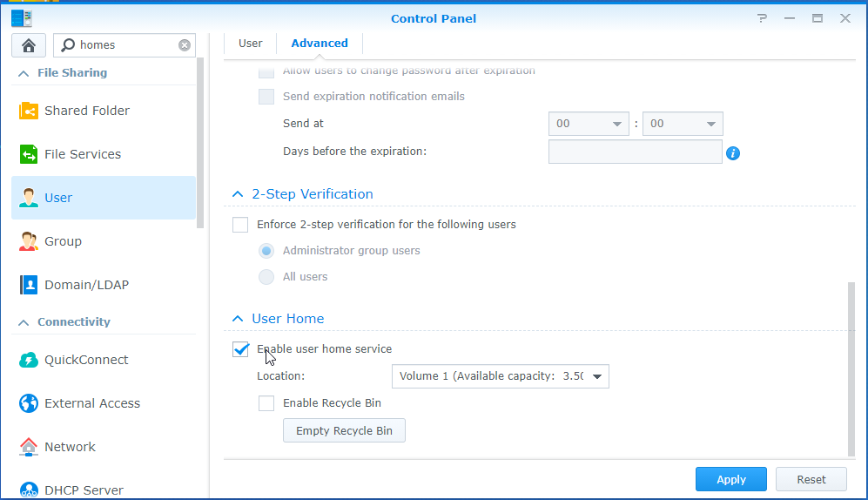868x500 pixels.
Task: Clear the homes search text
Action: pos(185,45)
